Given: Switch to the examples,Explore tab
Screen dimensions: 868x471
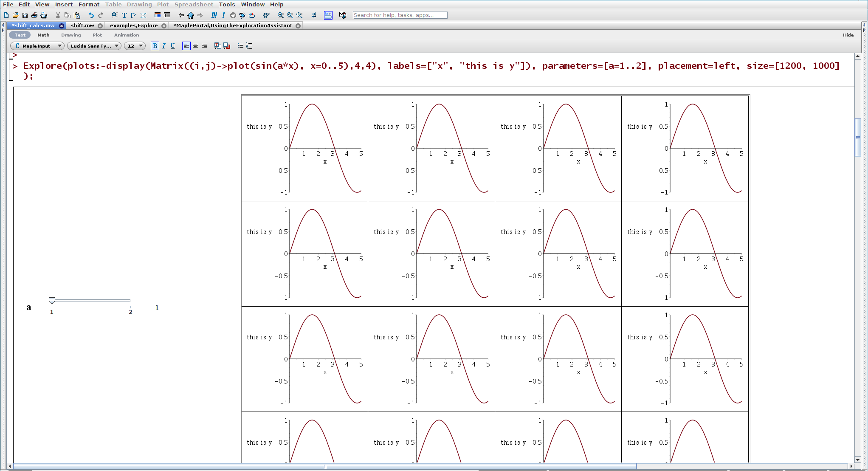Looking at the screenshot, I should pyautogui.click(x=134, y=25).
